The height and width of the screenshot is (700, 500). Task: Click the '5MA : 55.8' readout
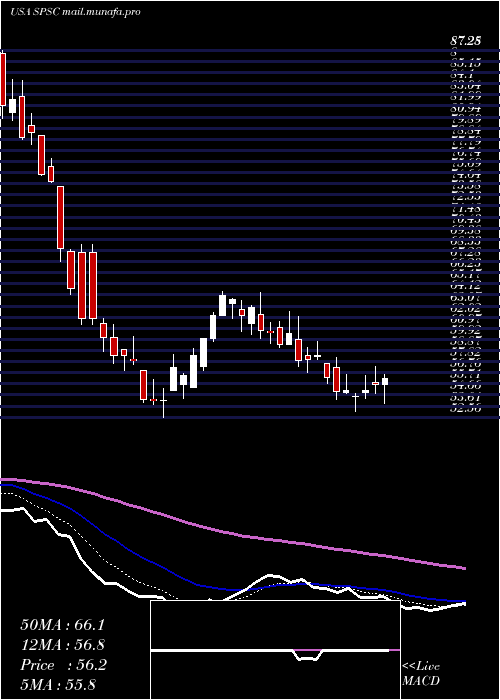pos(58,684)
